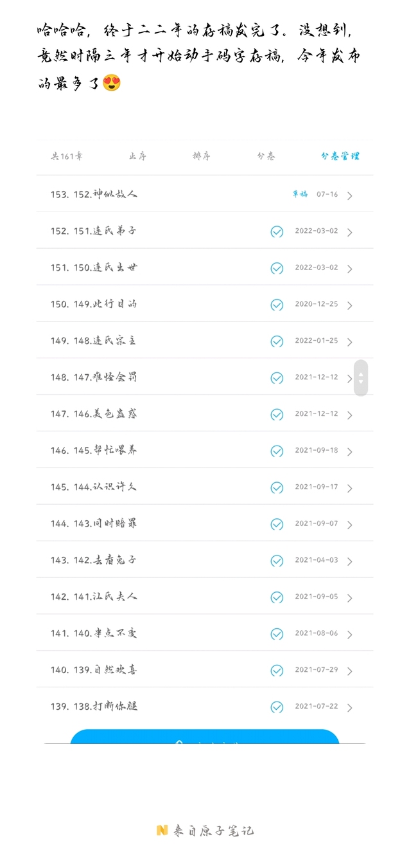Viewport: 411px width, 868px height.
Task: Click the checkmark circle for 138.打断你腿
Action: pos(277,707)
